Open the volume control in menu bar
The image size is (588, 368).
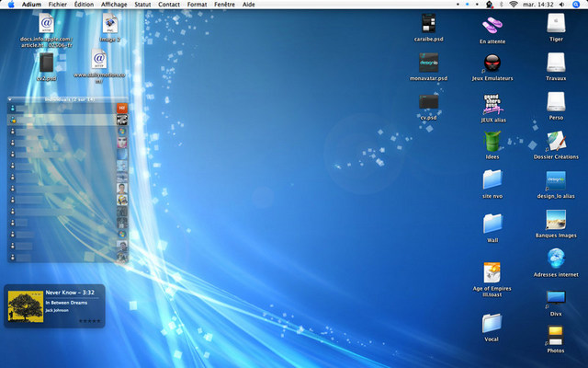[561, 5]
